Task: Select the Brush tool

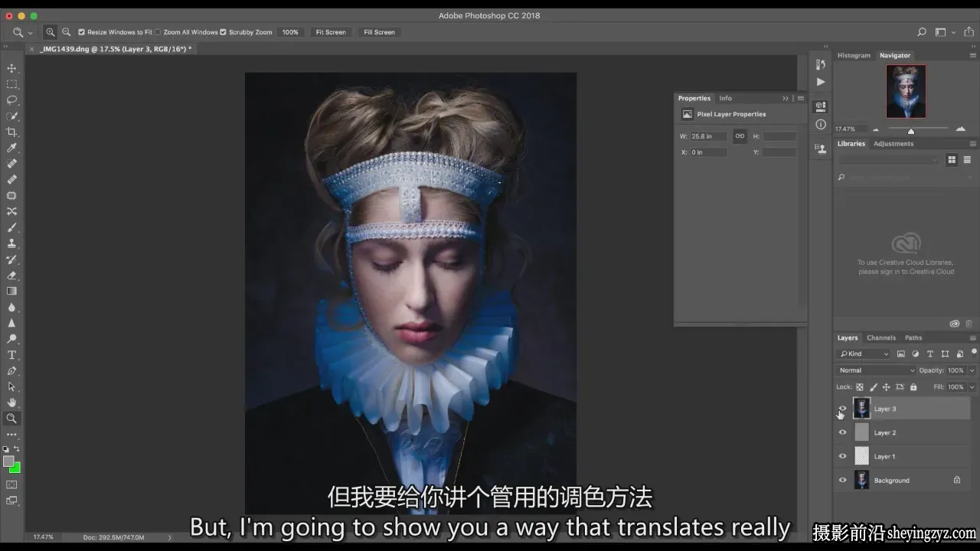Action: 11,227
